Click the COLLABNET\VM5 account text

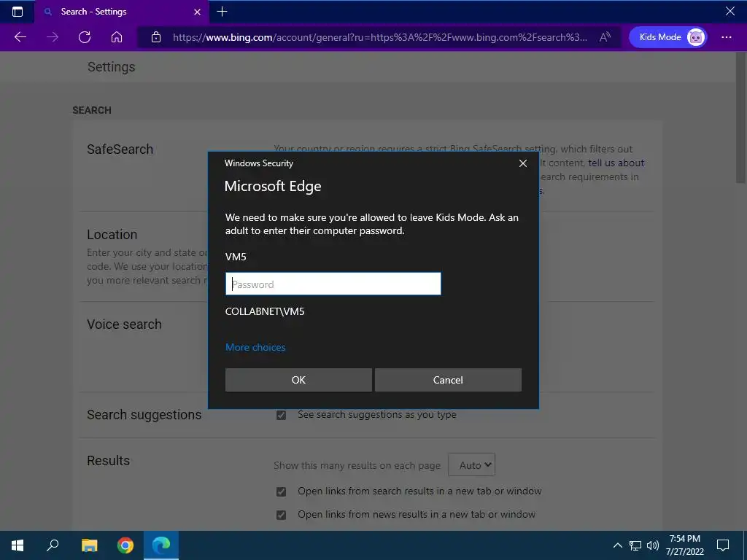tap(264, 311)
